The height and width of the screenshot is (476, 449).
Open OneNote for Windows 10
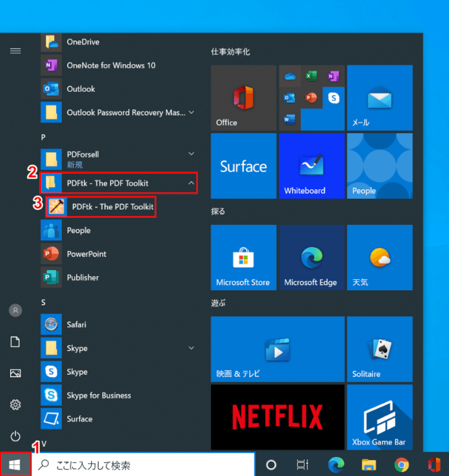pyautogui.click(x=119, y=65)
